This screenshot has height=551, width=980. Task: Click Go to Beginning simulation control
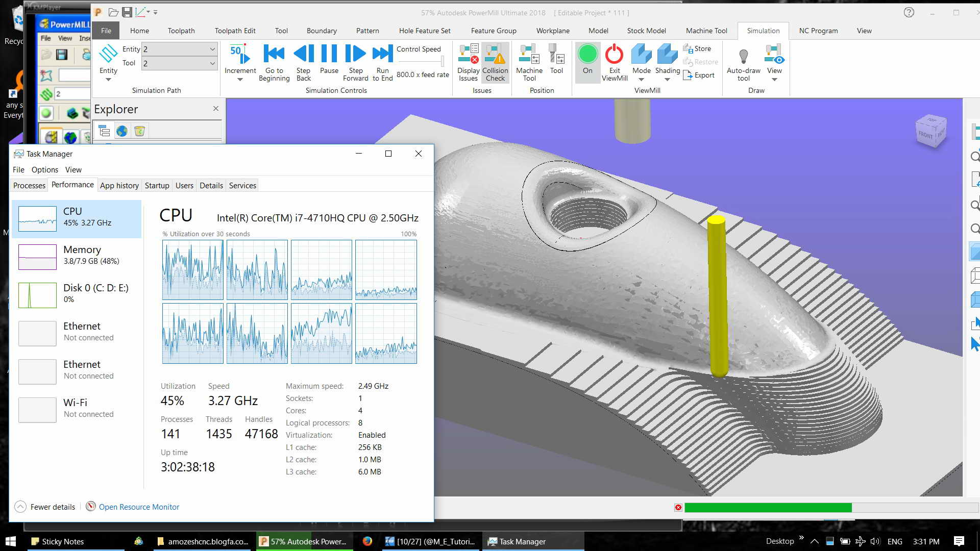274,62
